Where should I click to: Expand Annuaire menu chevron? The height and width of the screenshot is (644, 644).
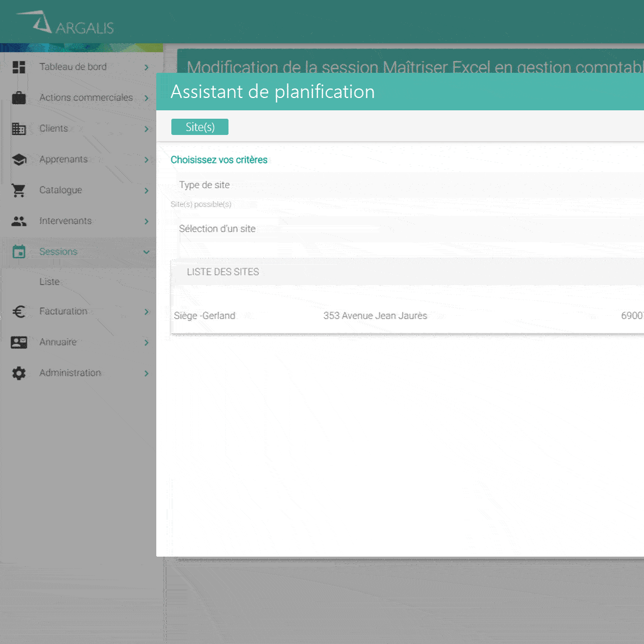point(147,342)
